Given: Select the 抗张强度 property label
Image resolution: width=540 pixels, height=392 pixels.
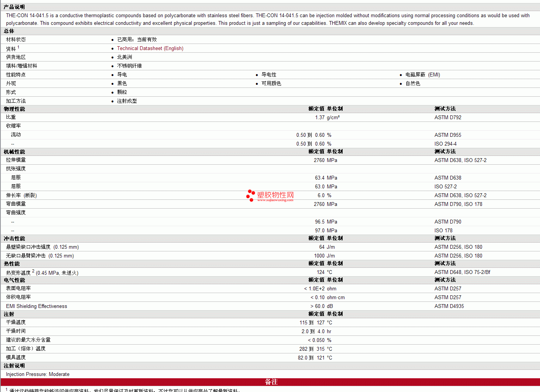Looking at the screenshot, I should coord(16,169).
